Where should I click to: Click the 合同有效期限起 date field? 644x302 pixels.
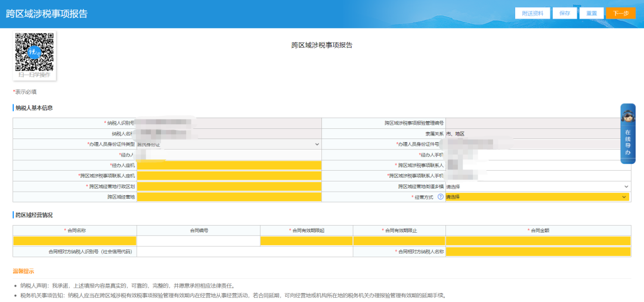306,241
